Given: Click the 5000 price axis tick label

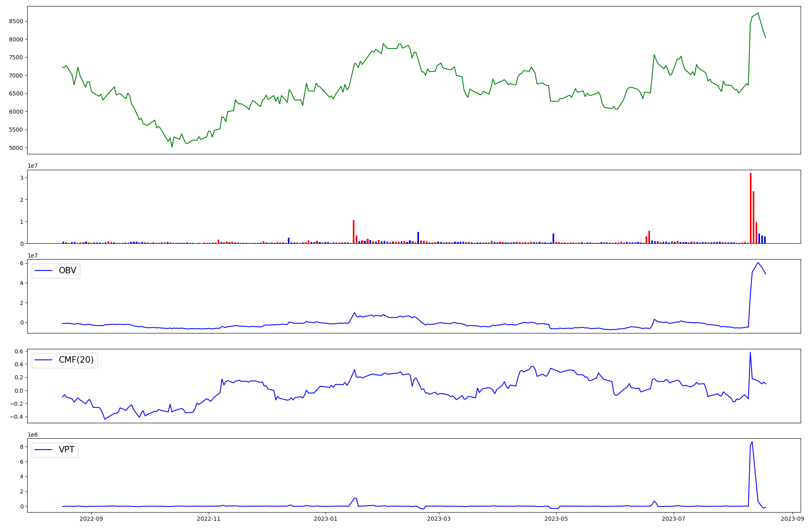Looking at the screenshot, I should point(17,148).
